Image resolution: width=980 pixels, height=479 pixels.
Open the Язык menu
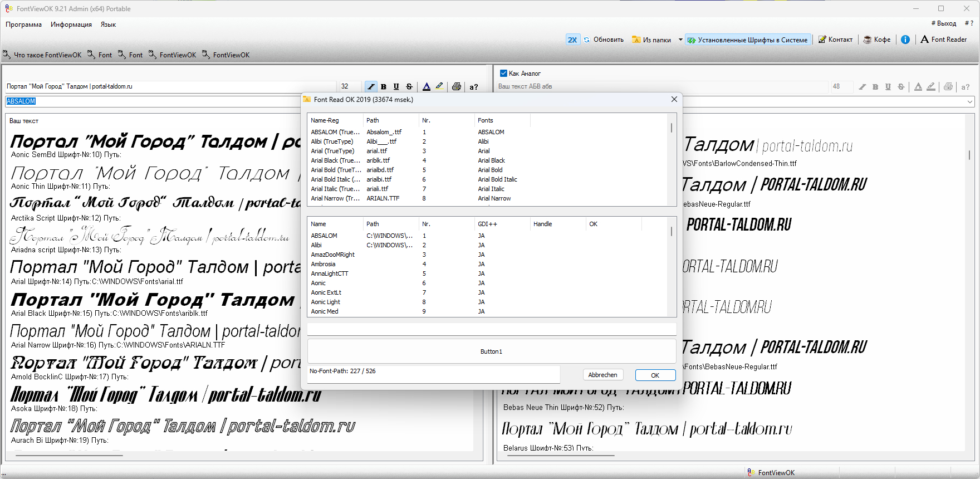[x=108, y=25]
